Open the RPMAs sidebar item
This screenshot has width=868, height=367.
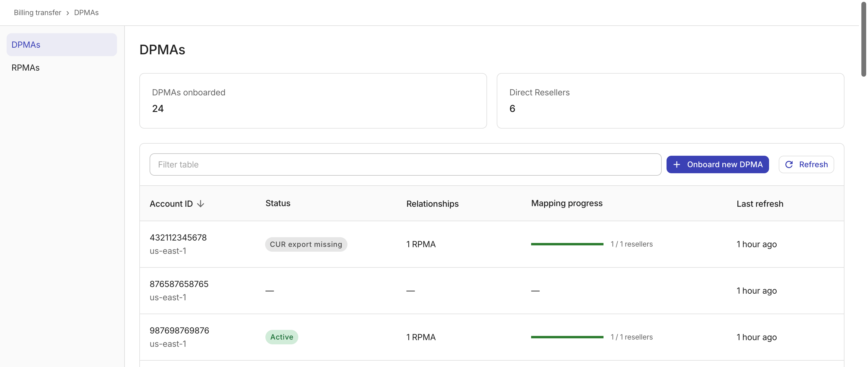pos(62,68)
